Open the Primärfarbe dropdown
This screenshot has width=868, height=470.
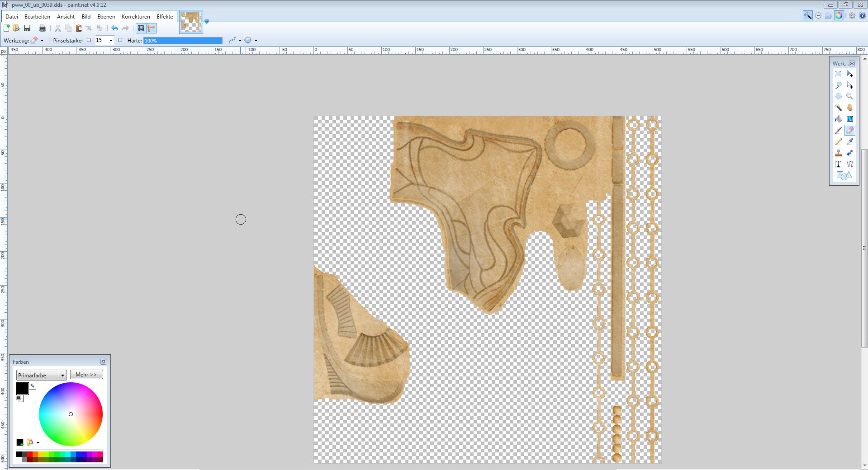(x=41, y=375)
